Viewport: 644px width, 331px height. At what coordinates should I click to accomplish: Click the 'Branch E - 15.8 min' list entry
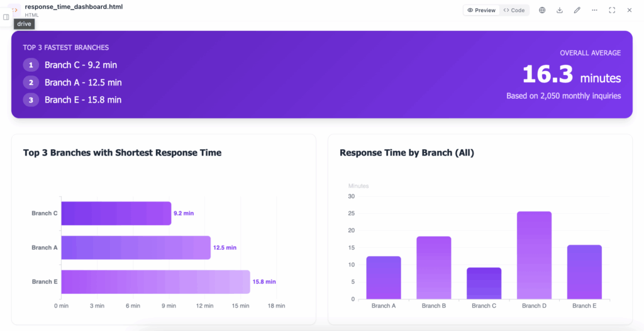click(83, 100)
